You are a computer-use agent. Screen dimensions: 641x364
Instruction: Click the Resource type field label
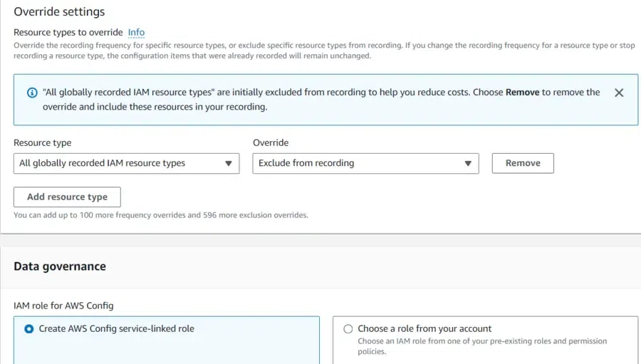pos(43,142)
